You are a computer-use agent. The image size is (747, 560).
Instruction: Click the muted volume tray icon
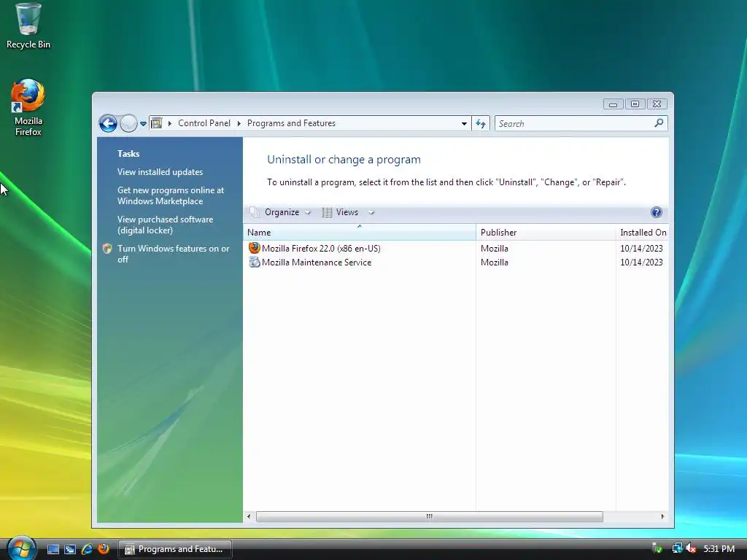(691, 548)
